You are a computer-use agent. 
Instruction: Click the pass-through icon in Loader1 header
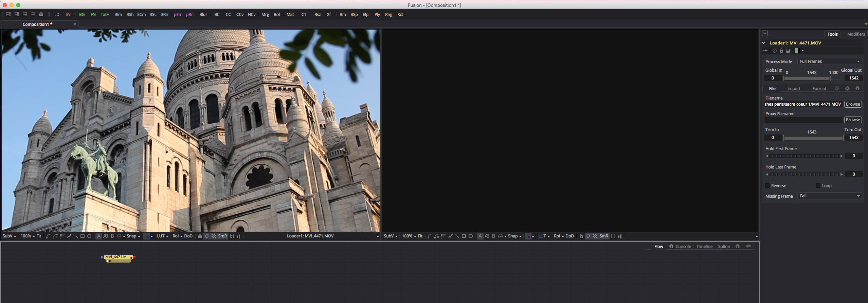point(774,51)
